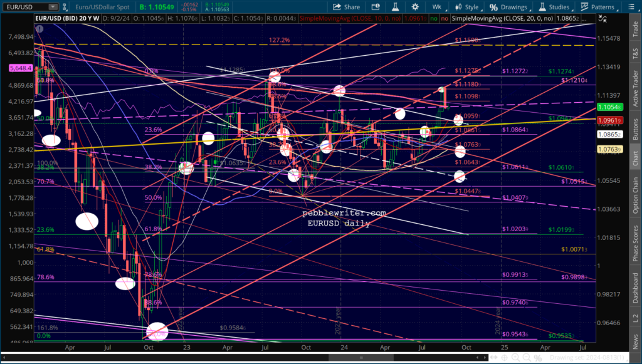Image resolution: width=642 pixels, height=364 pixels.
Task: Open the Option Chain sidebar tab
Action: 635,195
